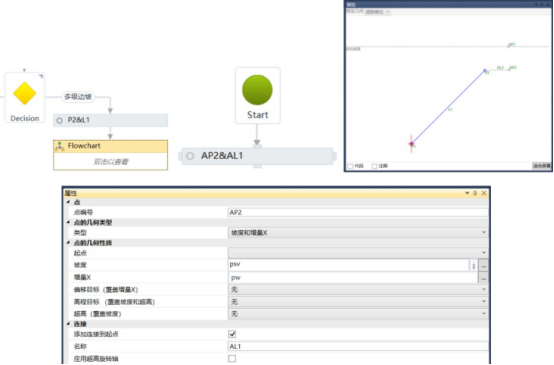Open the 类型 dropdown 坡度和增量X
This screenshot has width=554, height=365.
[x=358, y=232]
